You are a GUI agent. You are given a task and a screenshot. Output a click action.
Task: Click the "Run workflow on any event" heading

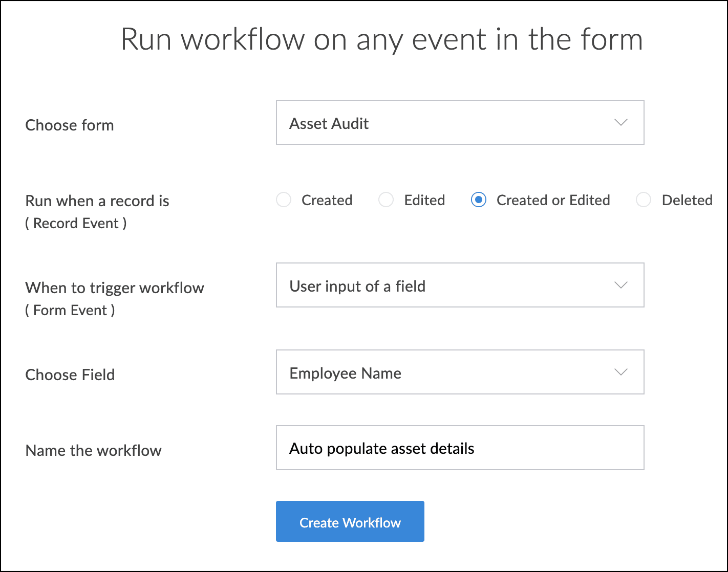pyautogui.click(x=381, y=40)
